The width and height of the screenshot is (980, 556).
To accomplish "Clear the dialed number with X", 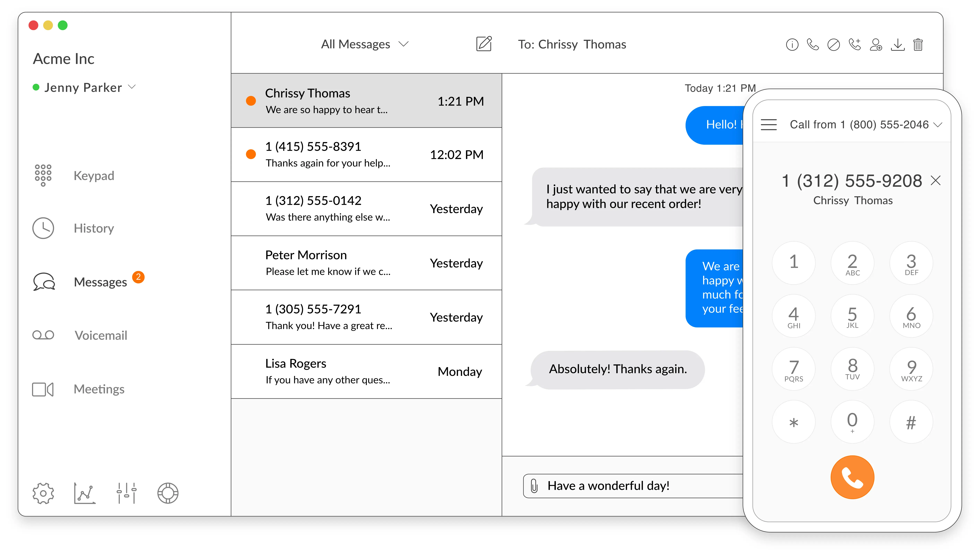I will click(935, 180).
